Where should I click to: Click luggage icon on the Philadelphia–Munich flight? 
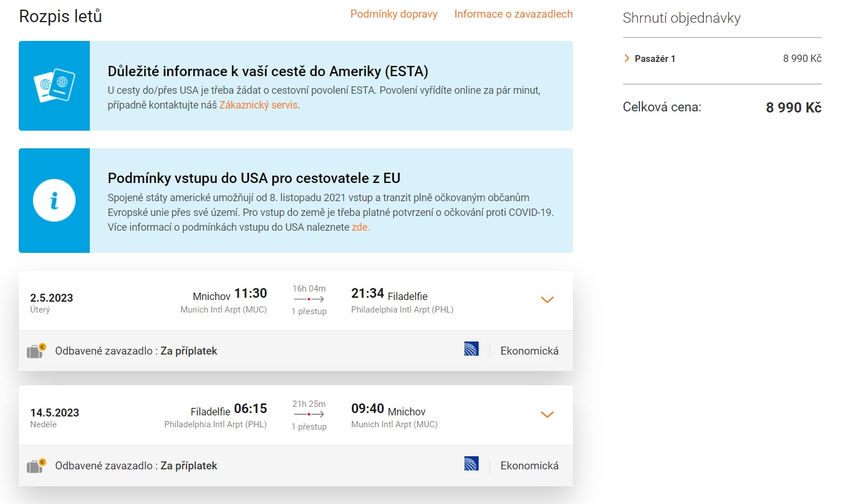coord(36,466)
